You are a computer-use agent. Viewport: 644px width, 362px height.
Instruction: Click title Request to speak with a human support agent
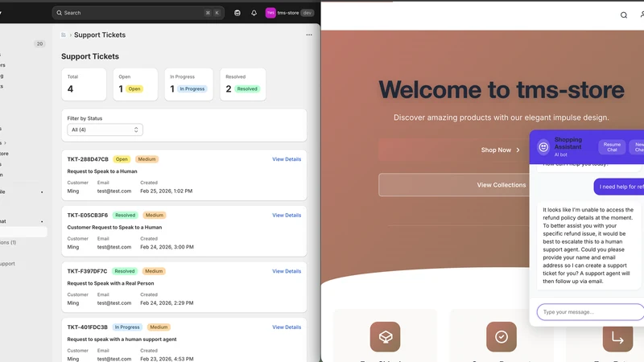click(122, 339)
